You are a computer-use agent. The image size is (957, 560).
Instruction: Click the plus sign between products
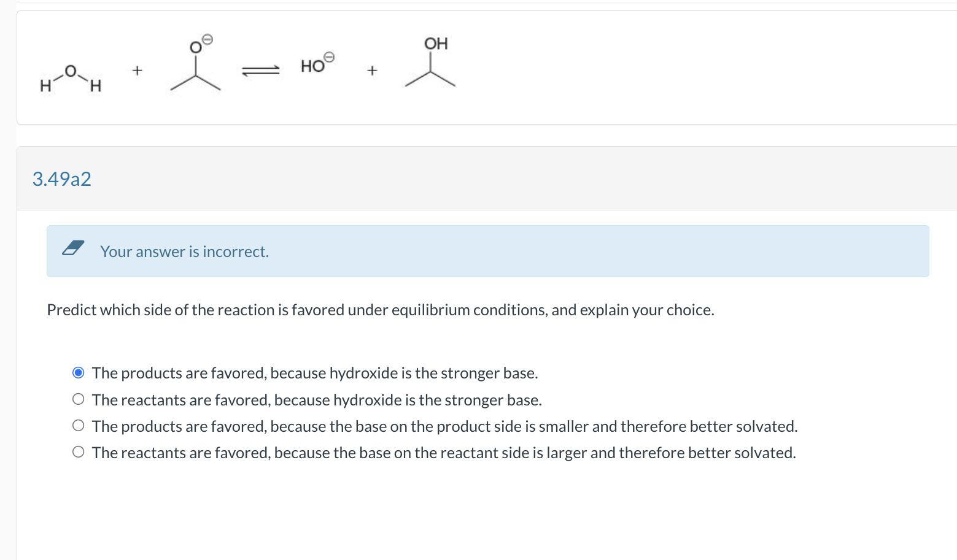click(372, 71)
